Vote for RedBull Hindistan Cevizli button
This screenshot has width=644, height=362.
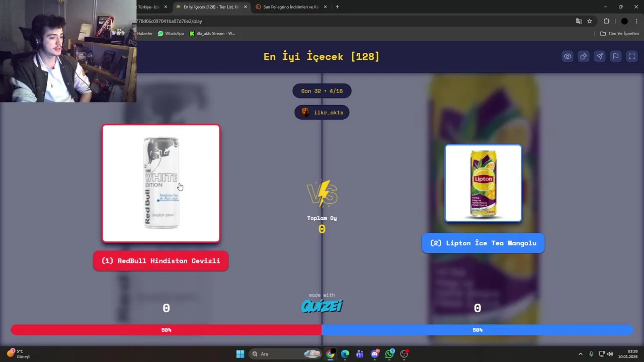tap(161, 261)
